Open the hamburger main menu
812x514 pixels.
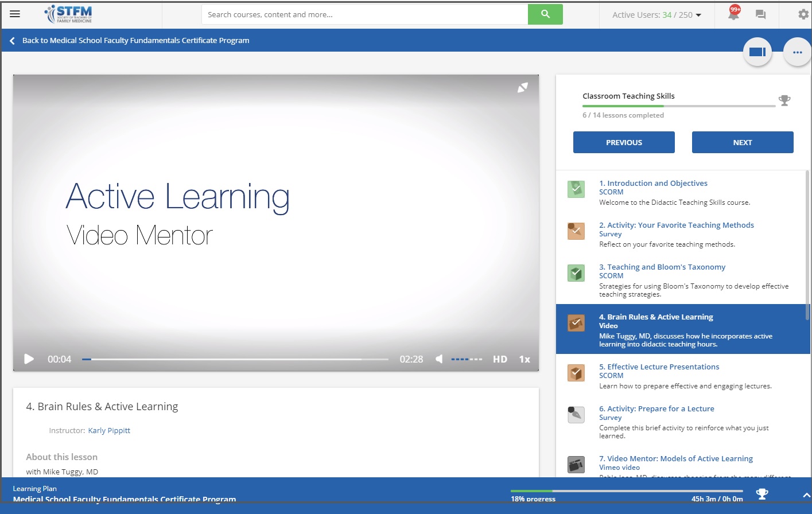tap(15, 14)
